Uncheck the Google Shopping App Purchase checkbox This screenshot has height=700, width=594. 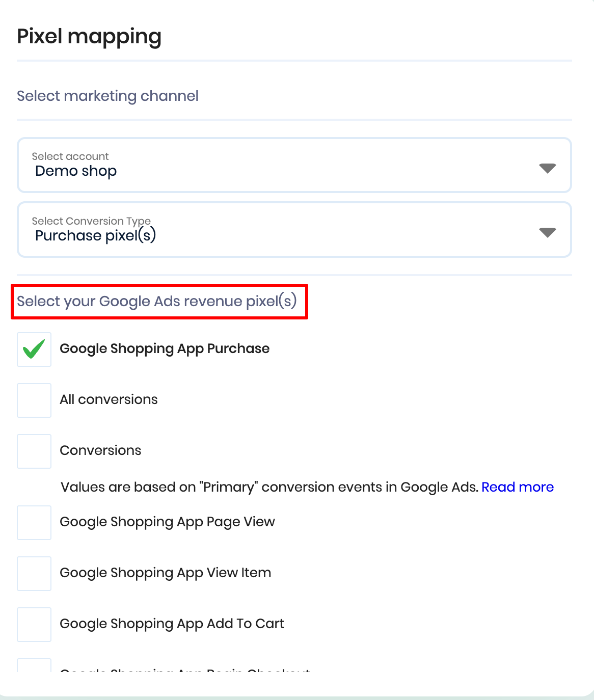(x=34, y=349)
